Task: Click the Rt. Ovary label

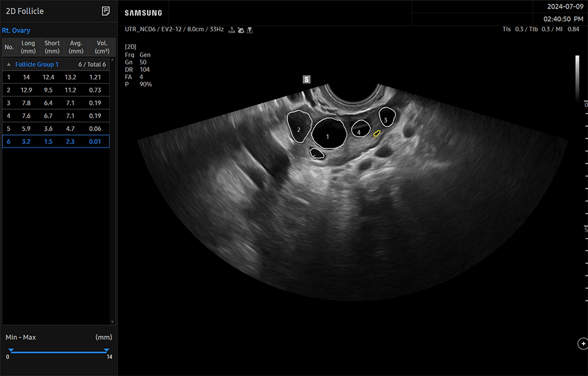Action: [16, 31]
